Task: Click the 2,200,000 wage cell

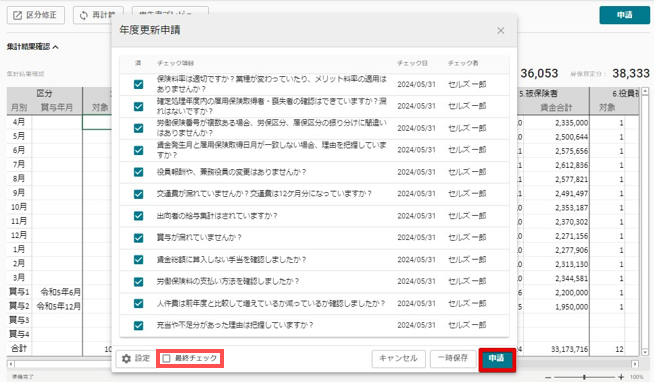Action: (x=556, y=293)
